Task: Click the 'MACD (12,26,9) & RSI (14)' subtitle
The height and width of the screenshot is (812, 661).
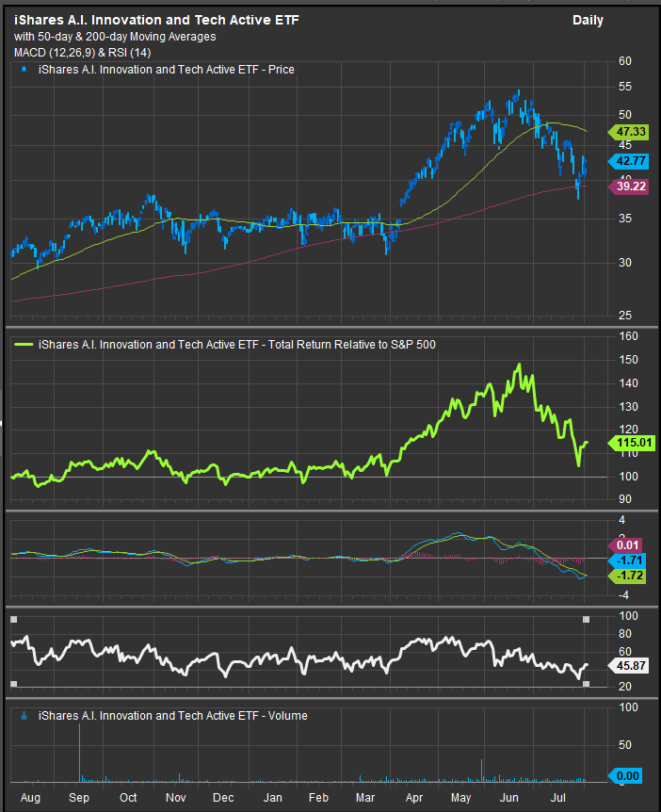Action: point(82,53)
